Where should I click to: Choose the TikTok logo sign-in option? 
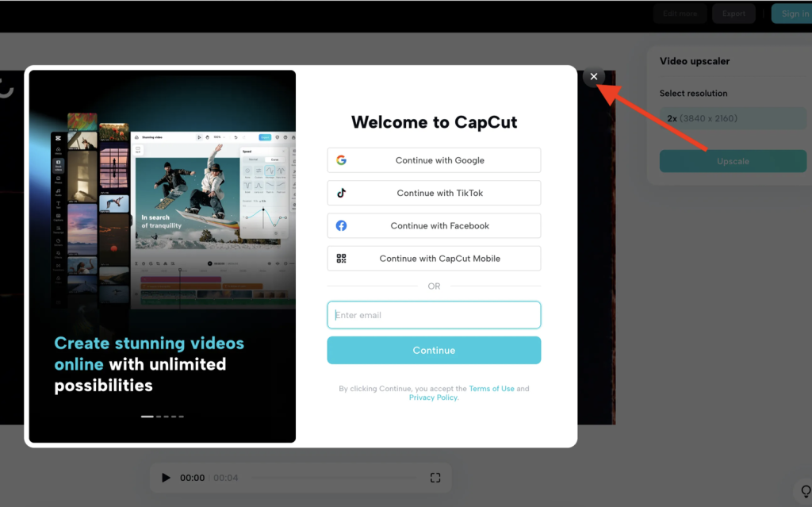[x=434, y=193]
